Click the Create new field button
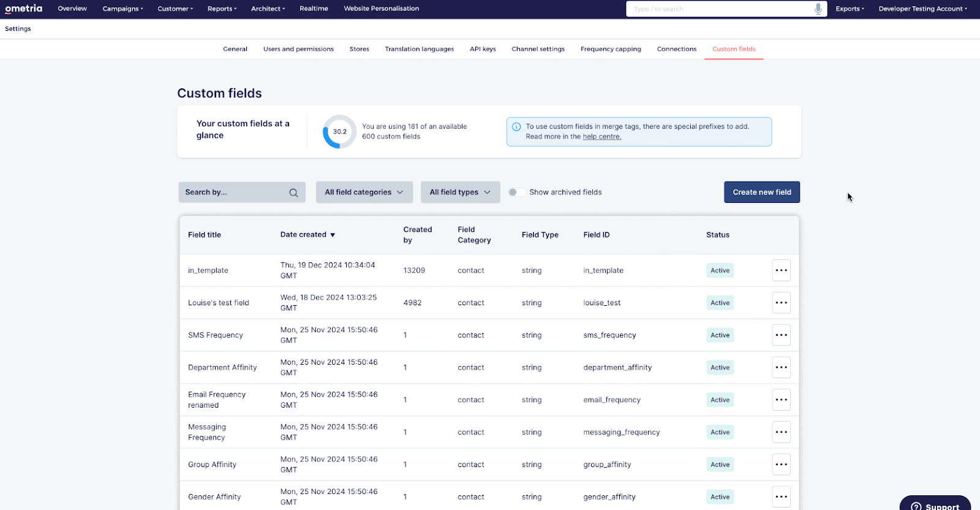Viewport: 980px width, 510px height. pyautogui.click(x=762, y=192)
